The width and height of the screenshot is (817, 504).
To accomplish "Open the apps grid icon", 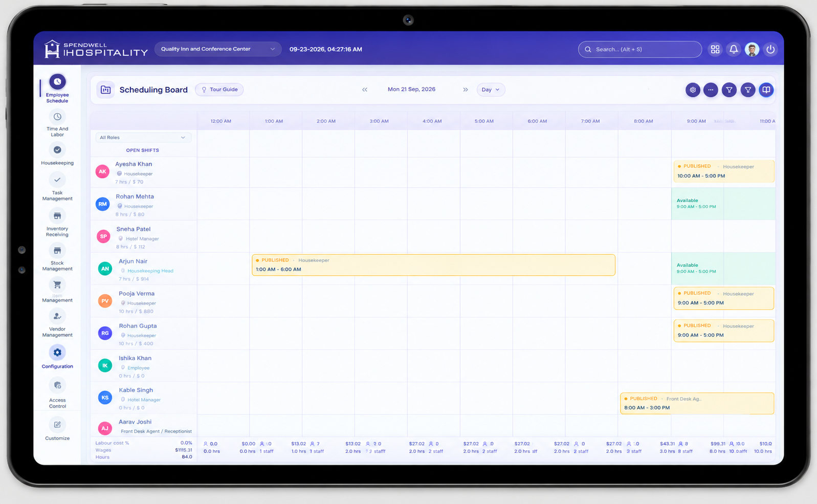I will [x=715, y=49].
